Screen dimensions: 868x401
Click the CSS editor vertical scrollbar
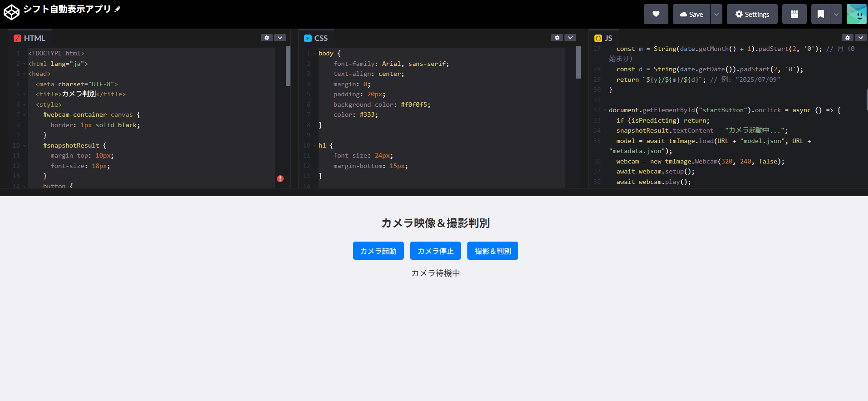click(x=578, y=62)
